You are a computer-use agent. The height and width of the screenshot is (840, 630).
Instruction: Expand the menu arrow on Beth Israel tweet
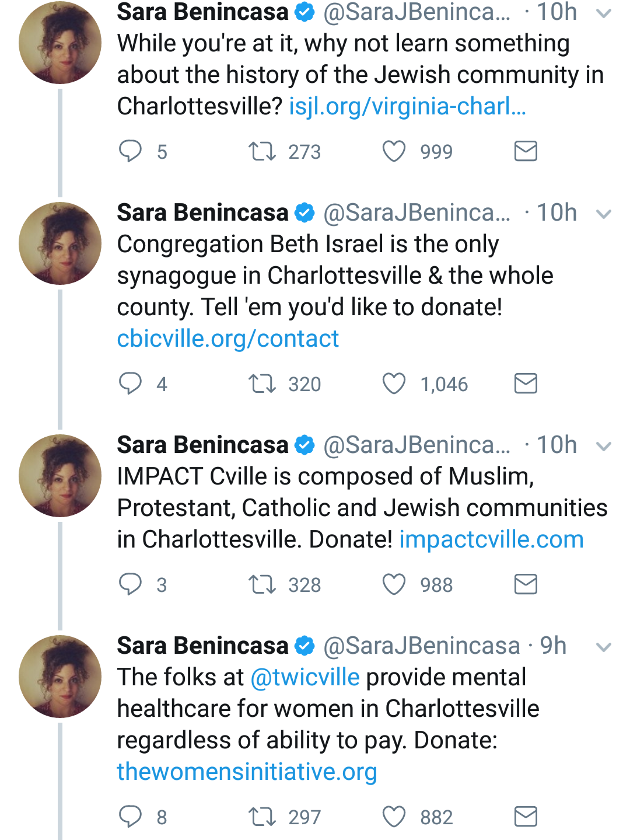click(x=604, y=214)
